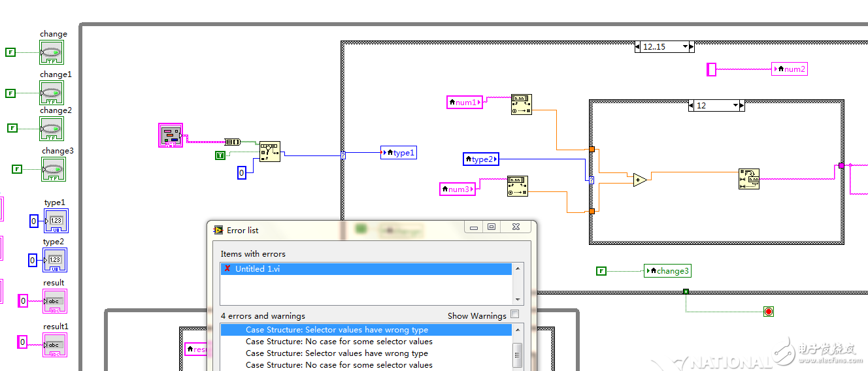The image size is (868, 371).
Task: Toggle the False constant wired to change3 terminal
Action: click(16, 169)
